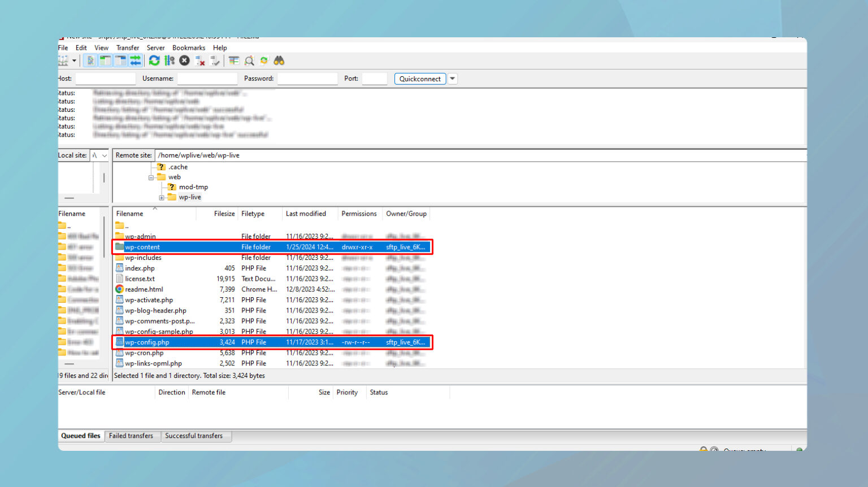Click inside the Host input field
The height and width of the screenshot is (487, 868).
105,79
